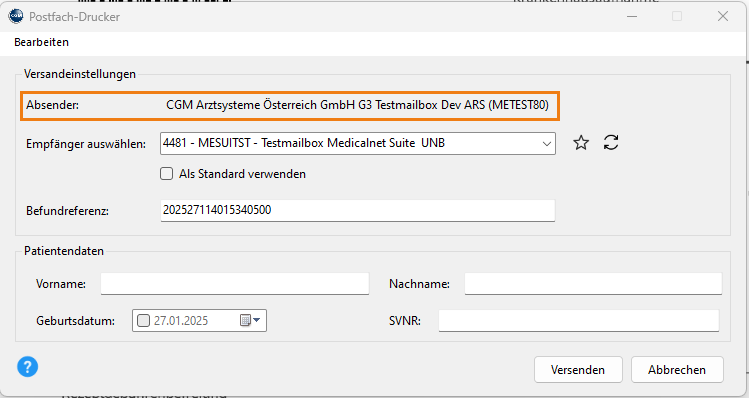
Task: Click the Patientendaten group label
Action: [x=64, y=251]
